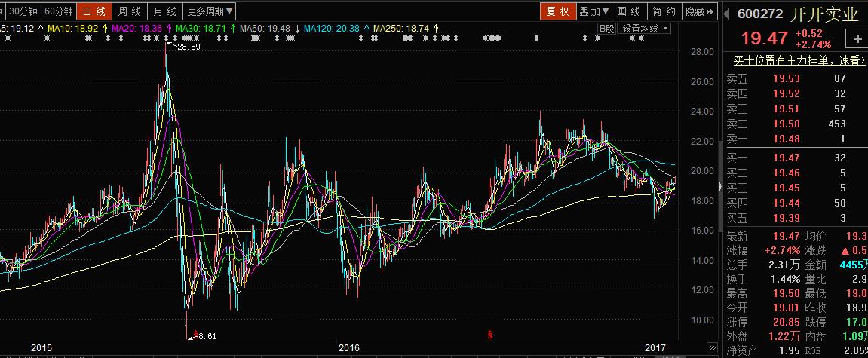
Task: Click the 卖二 volume 453
Action: pyautogui.click(x=837, y=124)
